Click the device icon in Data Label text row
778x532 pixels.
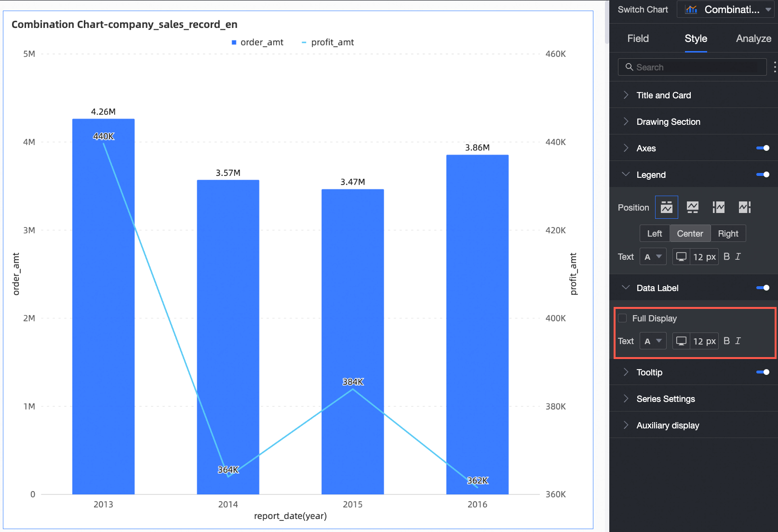point(681,341)
